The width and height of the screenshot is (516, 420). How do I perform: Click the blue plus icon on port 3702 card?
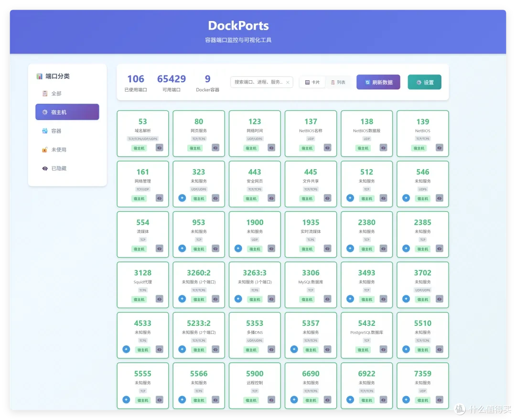tap(406, 299)
